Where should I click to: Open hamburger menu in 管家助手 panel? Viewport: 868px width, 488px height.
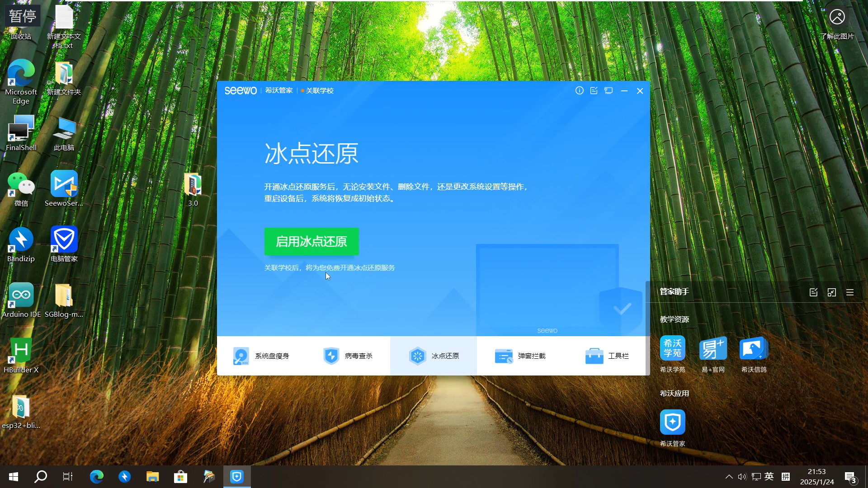[850, 292]
